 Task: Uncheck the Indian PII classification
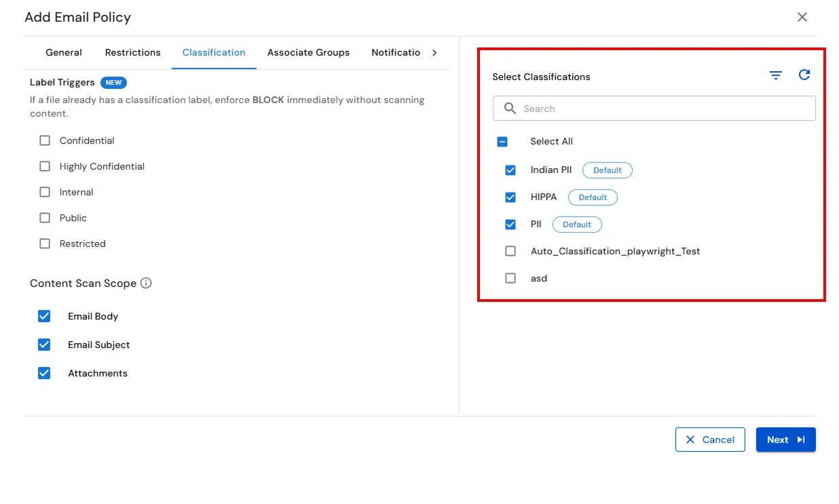point(510,170)
